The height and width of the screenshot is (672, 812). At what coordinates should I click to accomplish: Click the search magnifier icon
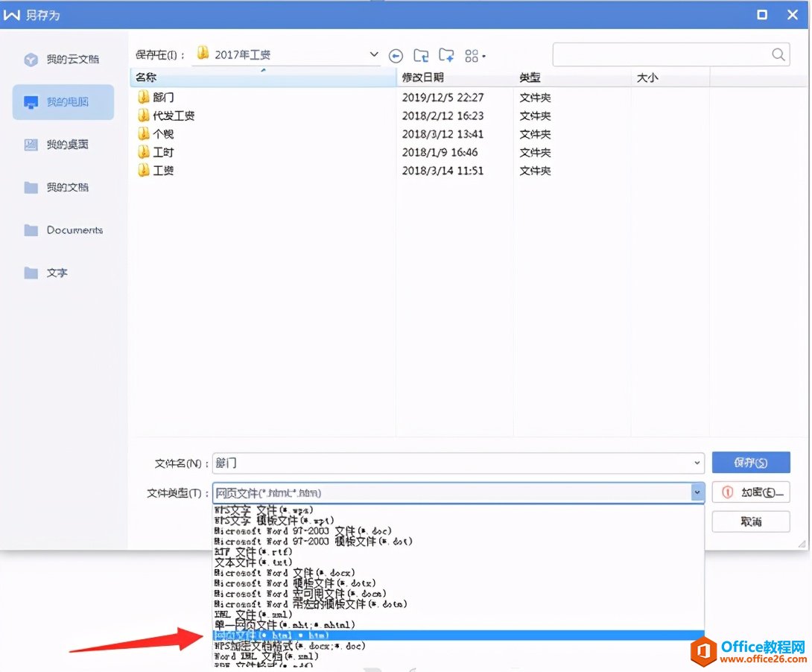(x=778, y=54)
